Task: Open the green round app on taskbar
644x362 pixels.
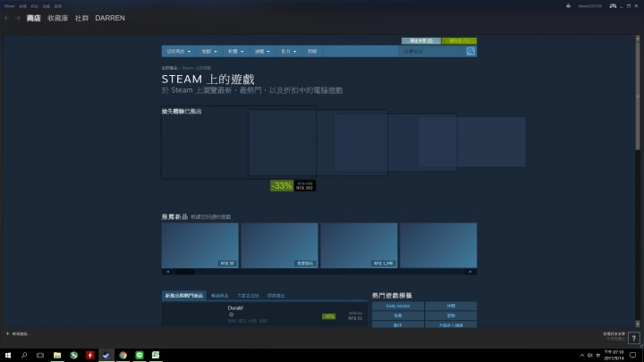Action: click(73, 355)
